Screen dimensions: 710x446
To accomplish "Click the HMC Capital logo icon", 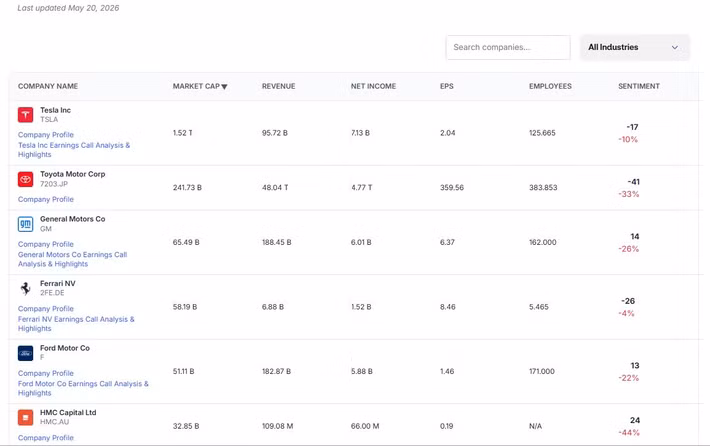I will (x=25, y=417).
